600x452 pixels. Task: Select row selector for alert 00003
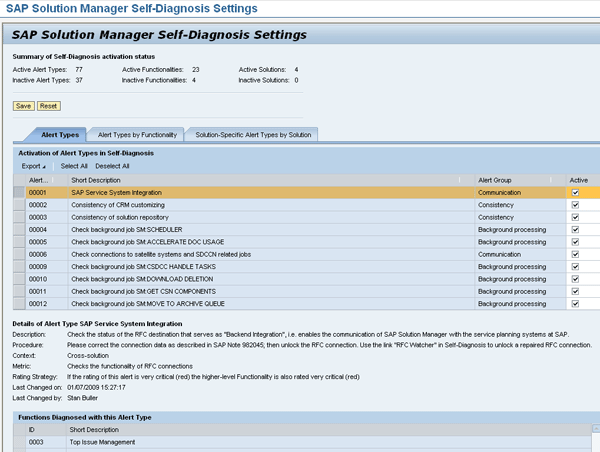[19, 217]
